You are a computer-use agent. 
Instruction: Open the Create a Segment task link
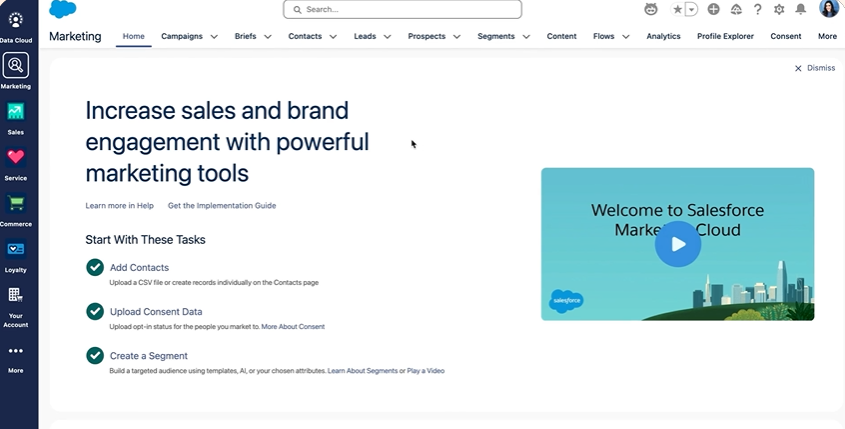149,356
